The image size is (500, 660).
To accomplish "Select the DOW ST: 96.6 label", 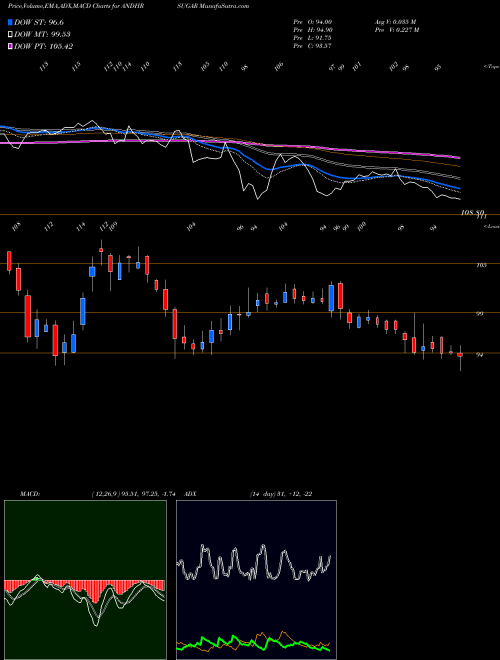I will [39, 22].
